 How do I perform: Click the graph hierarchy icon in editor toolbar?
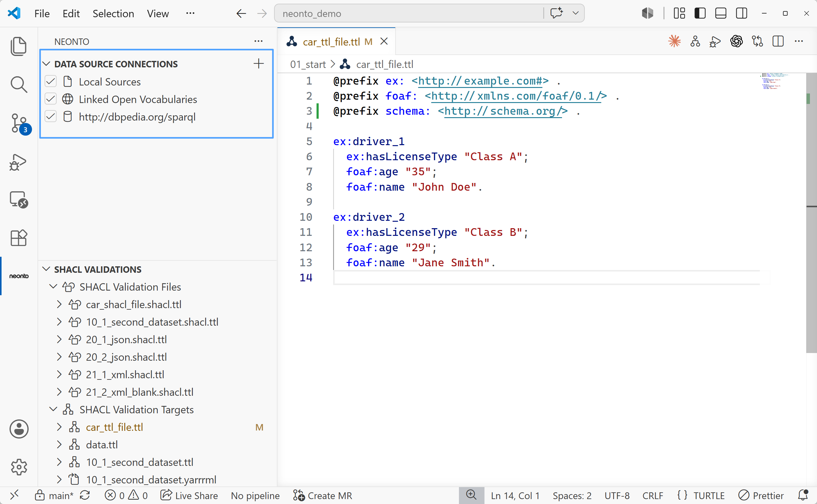695,41
